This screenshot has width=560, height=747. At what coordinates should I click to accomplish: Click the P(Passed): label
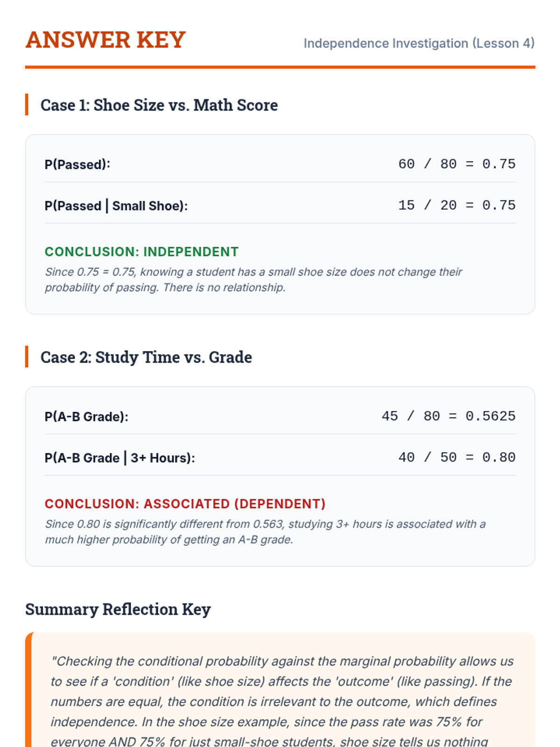coord(77,164)
